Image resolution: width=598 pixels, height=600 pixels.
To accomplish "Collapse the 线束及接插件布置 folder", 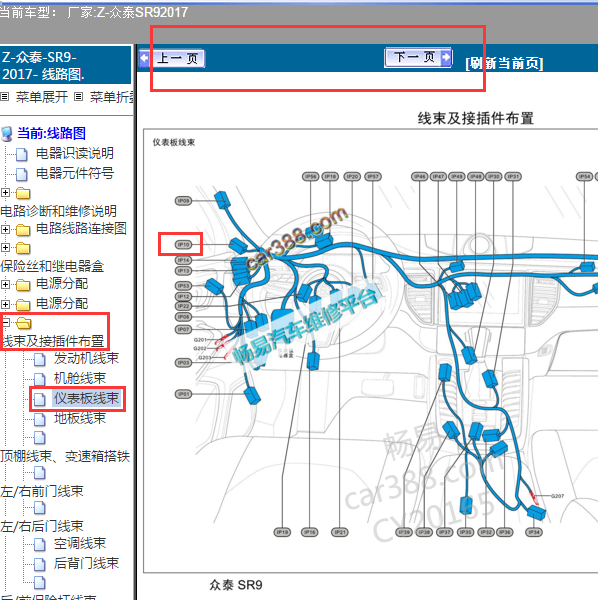I will coord(5,323).
